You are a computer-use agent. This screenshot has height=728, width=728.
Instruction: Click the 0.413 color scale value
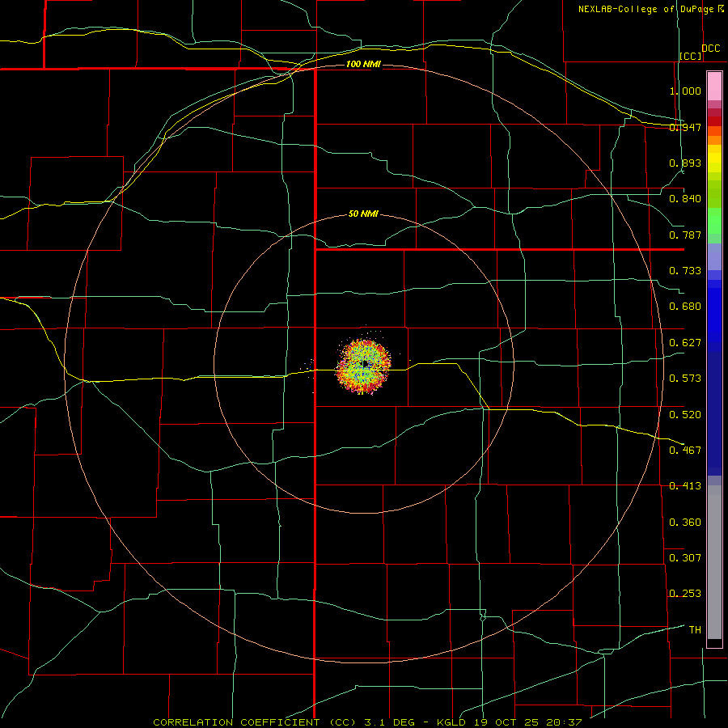[685, 486]
